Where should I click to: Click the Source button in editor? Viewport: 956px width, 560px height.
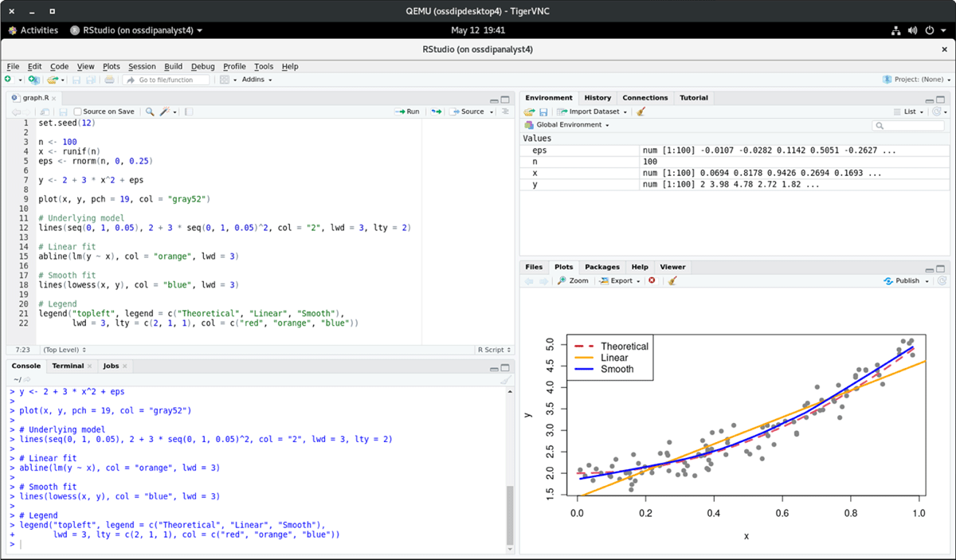pos(467,112)
